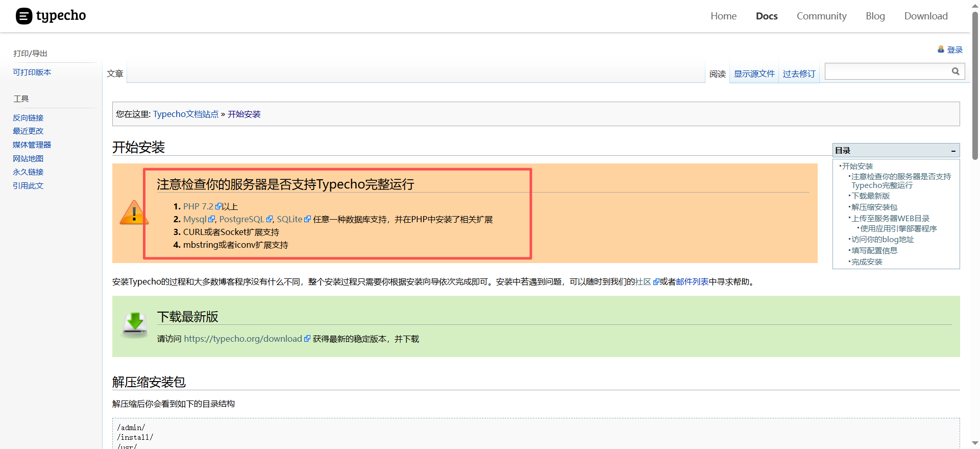Click the Typecho logo icon
980x449 pixels.
(24, 16)
